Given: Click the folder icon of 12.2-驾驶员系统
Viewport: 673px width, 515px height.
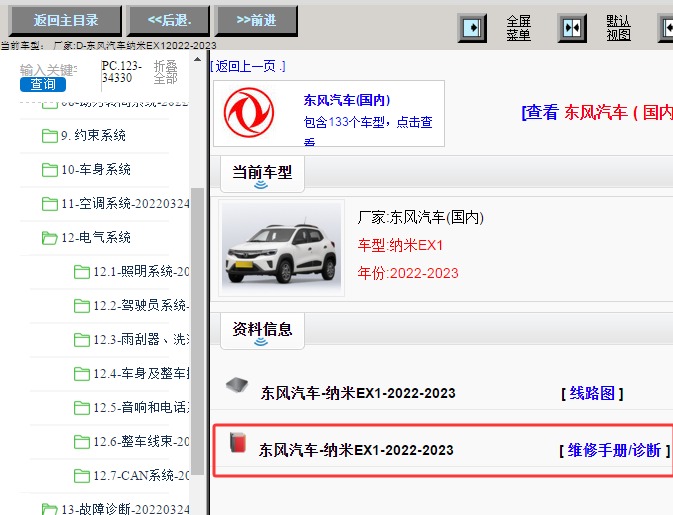Looking at the screenshot, I should [82, 306].
